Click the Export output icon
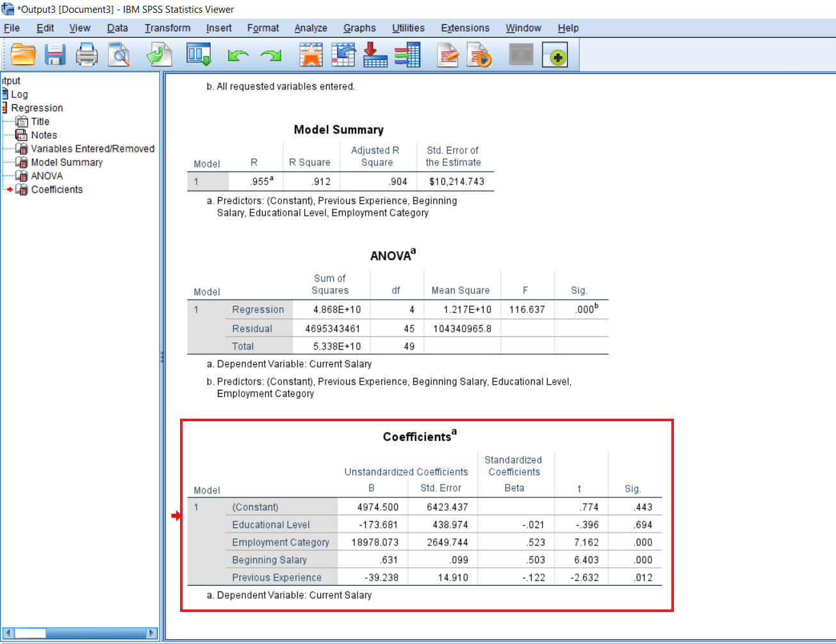The image size is (836, 644). click(160, 55)
